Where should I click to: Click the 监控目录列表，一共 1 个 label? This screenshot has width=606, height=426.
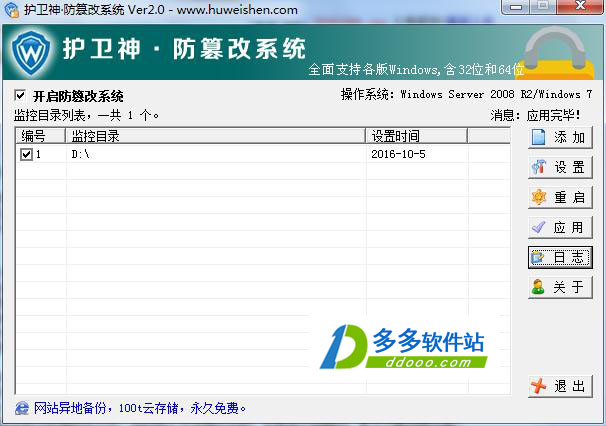86,115
